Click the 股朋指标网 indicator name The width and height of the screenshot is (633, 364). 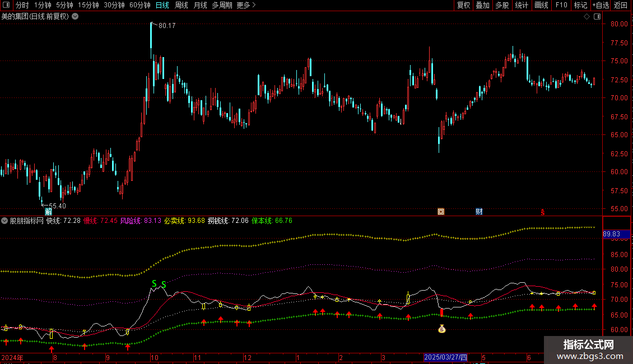click(x=27, y=221)
